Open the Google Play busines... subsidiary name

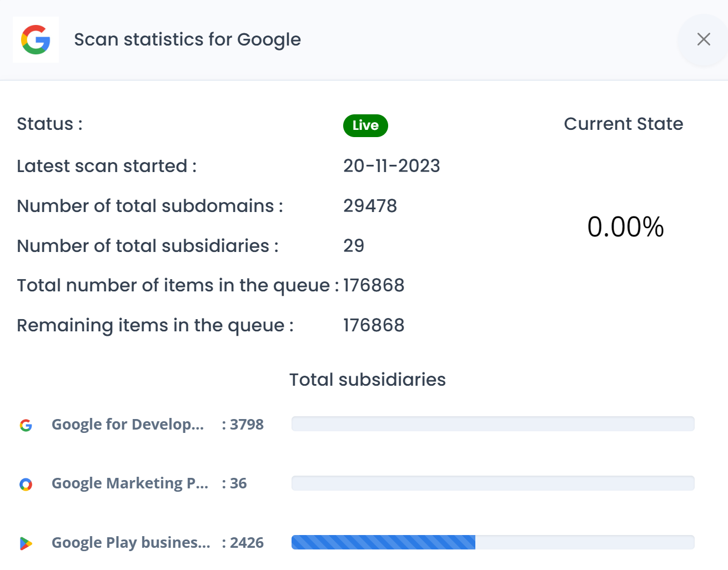tap(131, 543)
